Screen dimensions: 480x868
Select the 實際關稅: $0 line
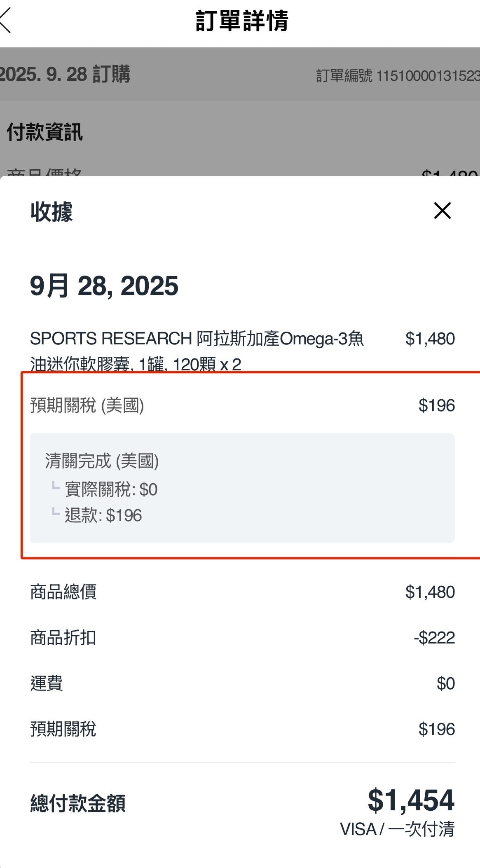click(x=111, y=489)
